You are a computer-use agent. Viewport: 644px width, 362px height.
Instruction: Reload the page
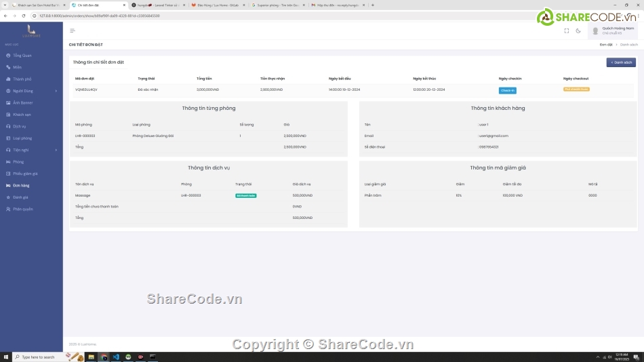click(x=24, y=16)
